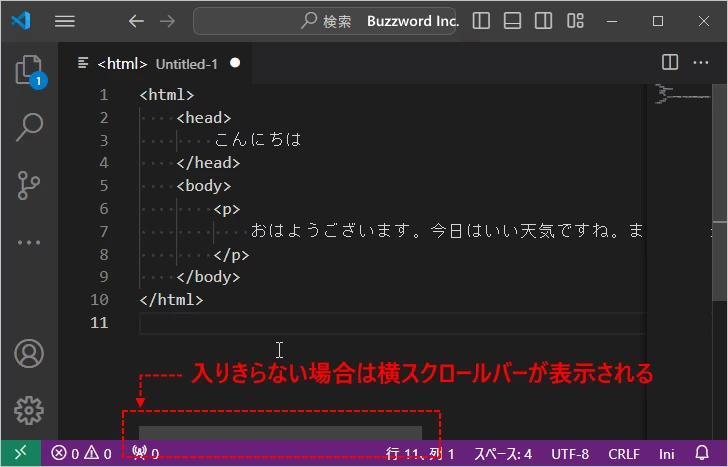This screenshot has height=467, width=728.
Task: Click line number 7 in the gutter
Action: click(104, 231)
